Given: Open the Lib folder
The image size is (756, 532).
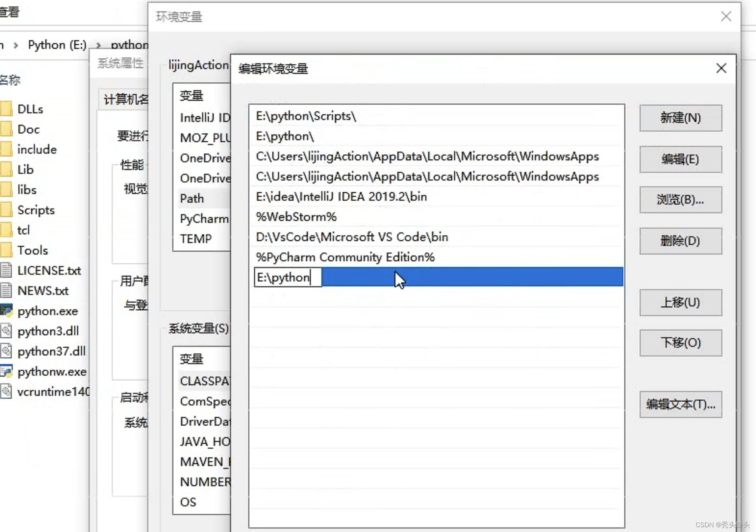Looking at the screenshot, I should [25, 169].
